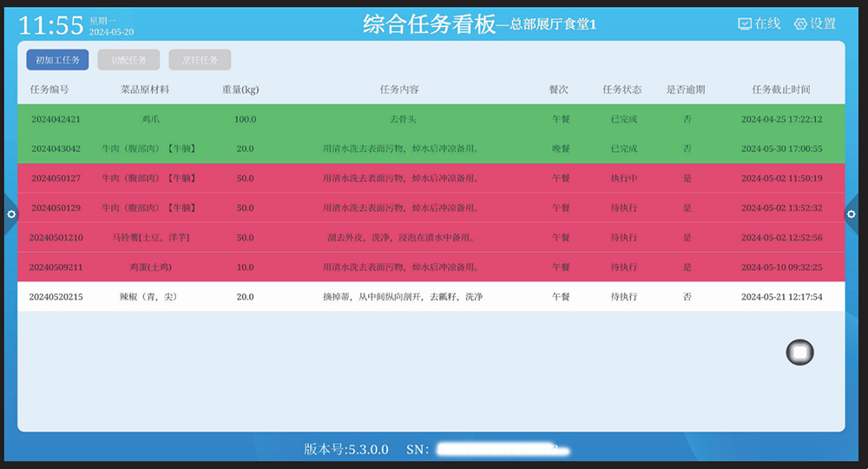This screenshot has width=868, height=469.
Task: Click deadline 2024-05-02 12:52:56
Action: tap(782, 238)
